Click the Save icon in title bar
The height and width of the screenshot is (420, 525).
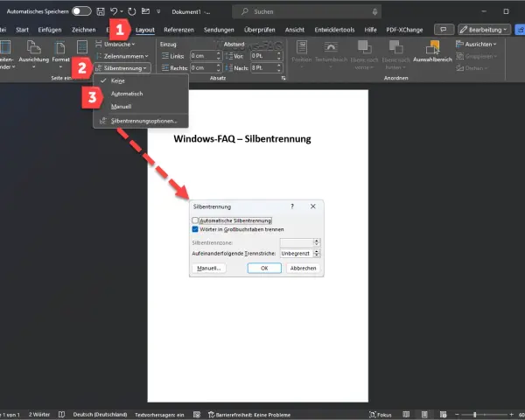[101, 11]
